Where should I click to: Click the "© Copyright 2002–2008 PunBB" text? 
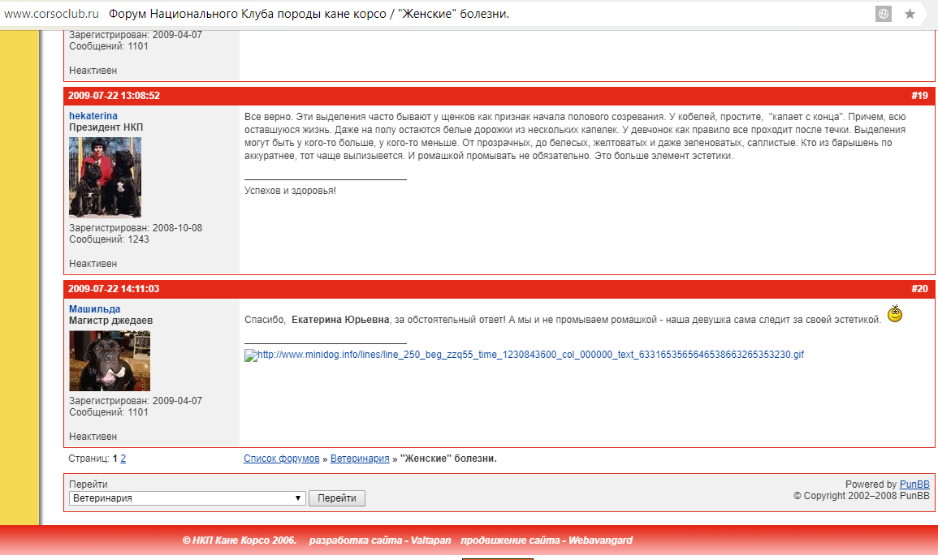click(862, 495)
